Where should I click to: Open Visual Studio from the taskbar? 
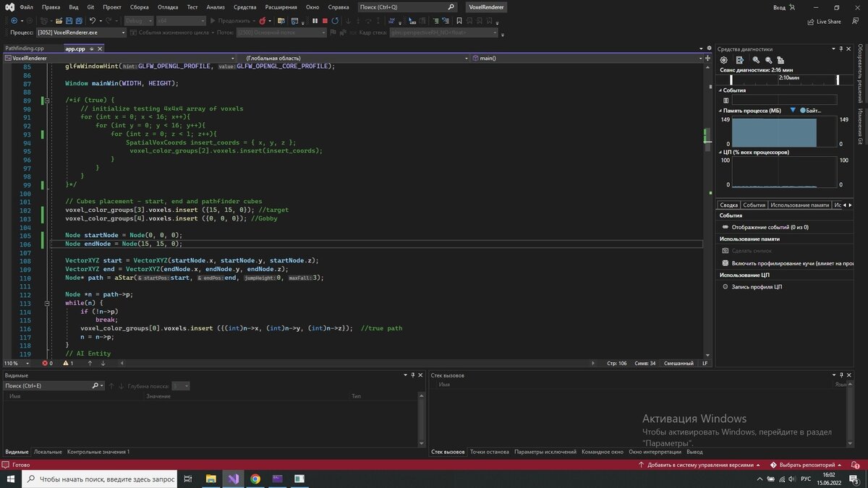pos(233,479)
